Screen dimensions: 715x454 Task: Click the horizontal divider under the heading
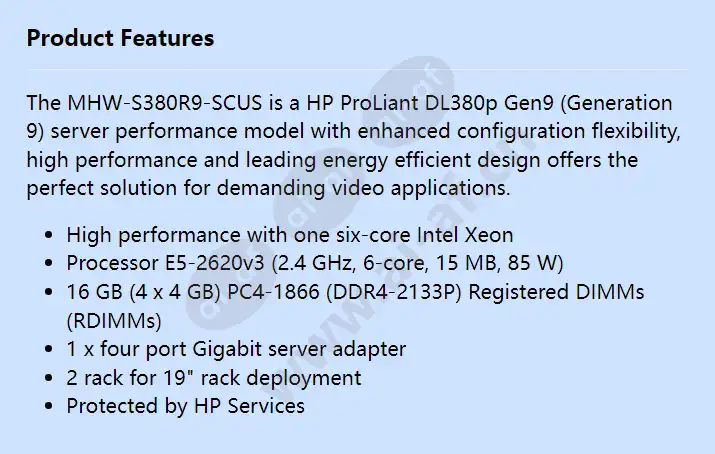357,70
